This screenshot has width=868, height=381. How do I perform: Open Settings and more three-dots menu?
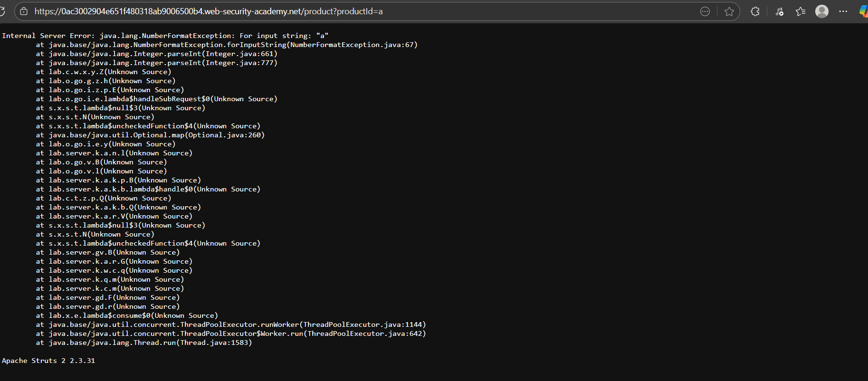[843, 11]
